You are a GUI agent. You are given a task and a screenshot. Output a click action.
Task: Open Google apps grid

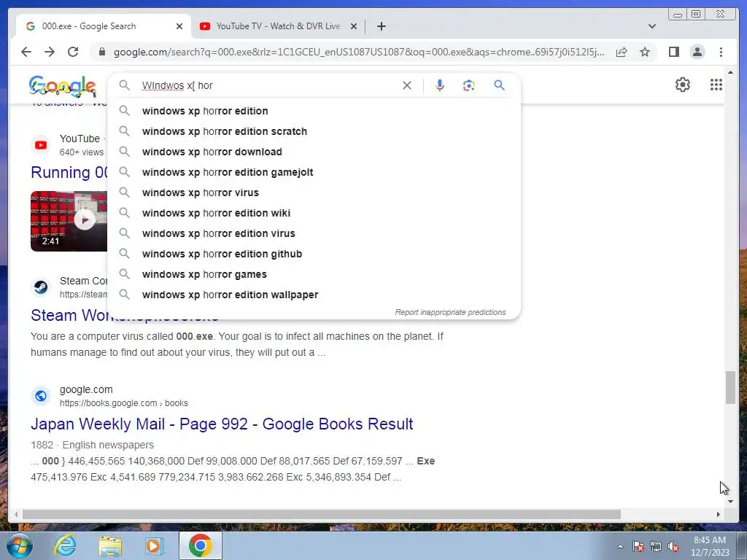click(716, 85)
